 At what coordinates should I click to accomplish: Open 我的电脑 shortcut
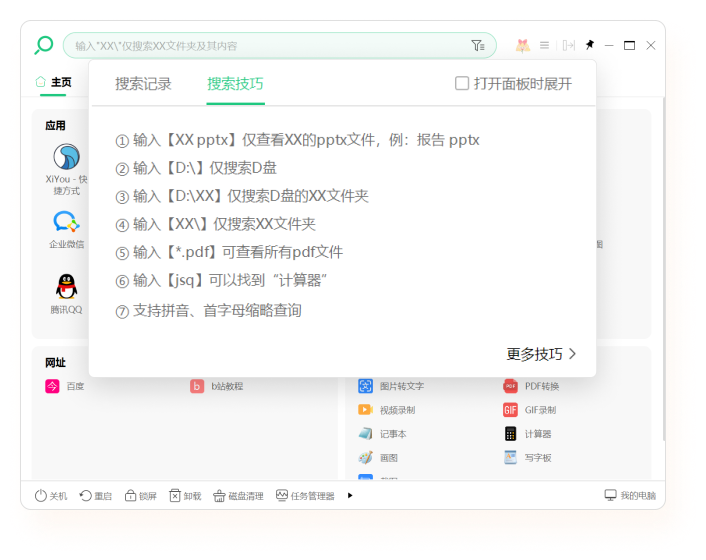(x=630, y=495)
